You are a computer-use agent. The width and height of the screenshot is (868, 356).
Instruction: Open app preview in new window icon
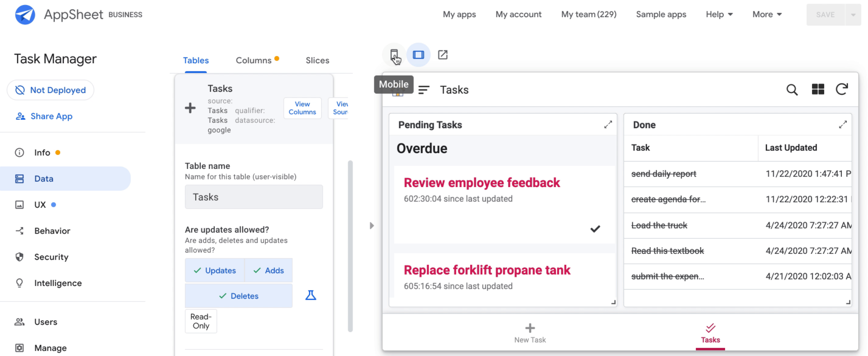(443, 55)
